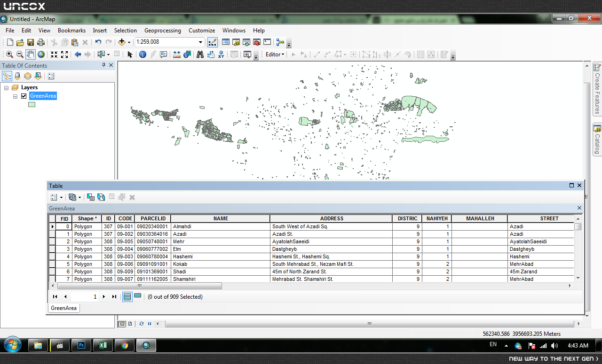
Task: Select the GreenArea tab below the table
Action: point(64,308)
